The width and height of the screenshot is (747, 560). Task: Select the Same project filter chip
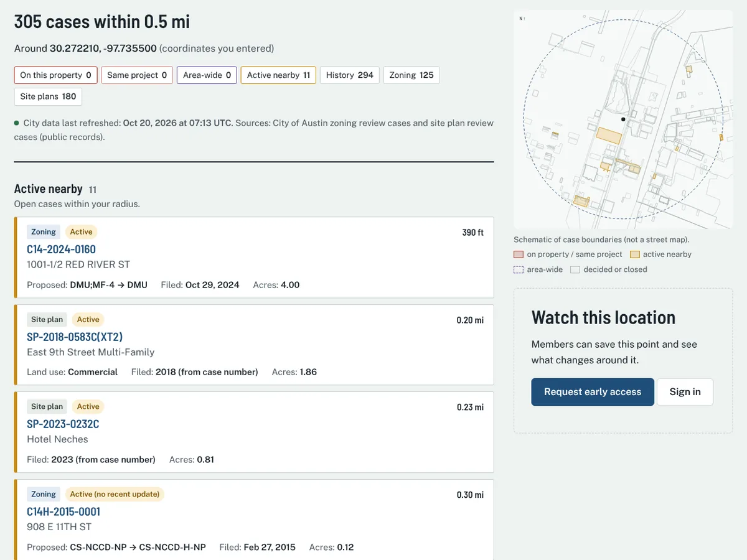[137, 75]
